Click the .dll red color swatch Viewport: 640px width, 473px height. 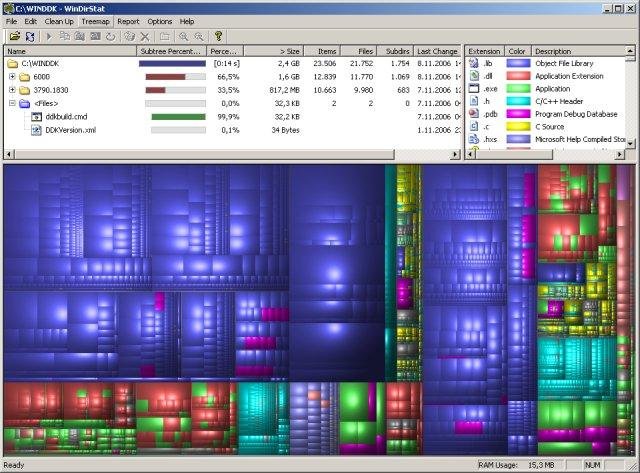[518, 76]
